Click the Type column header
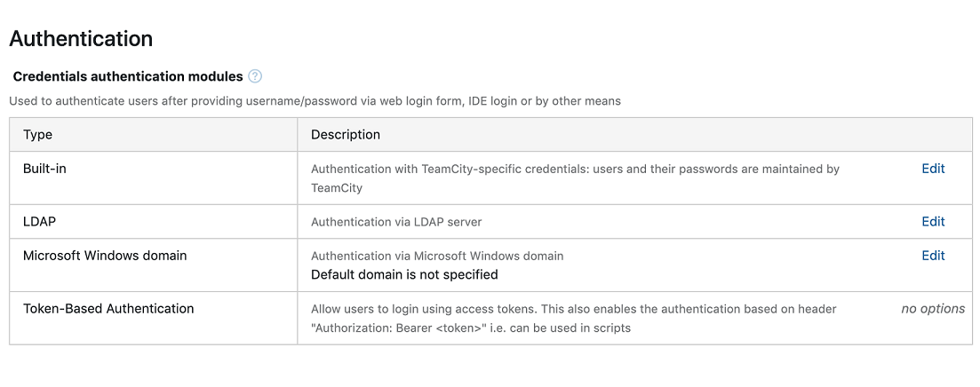This screenshot has height=387, width=980. [37, 135]
